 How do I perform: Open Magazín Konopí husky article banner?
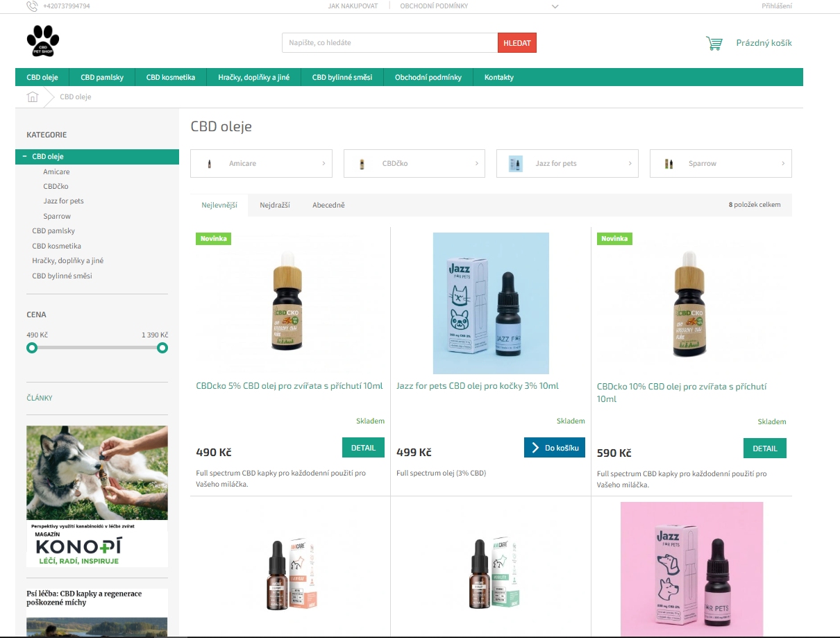click(x=97, y=496)
